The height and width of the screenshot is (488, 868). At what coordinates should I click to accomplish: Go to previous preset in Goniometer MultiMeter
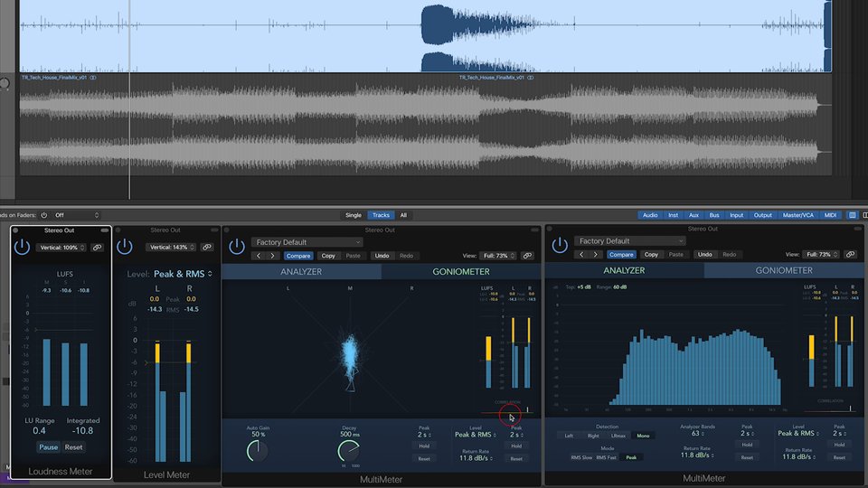(x=259, y=256)
